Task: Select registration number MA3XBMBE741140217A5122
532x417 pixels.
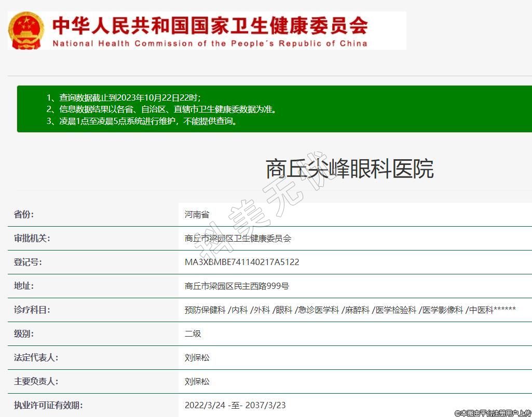Action: coord(242,262)
